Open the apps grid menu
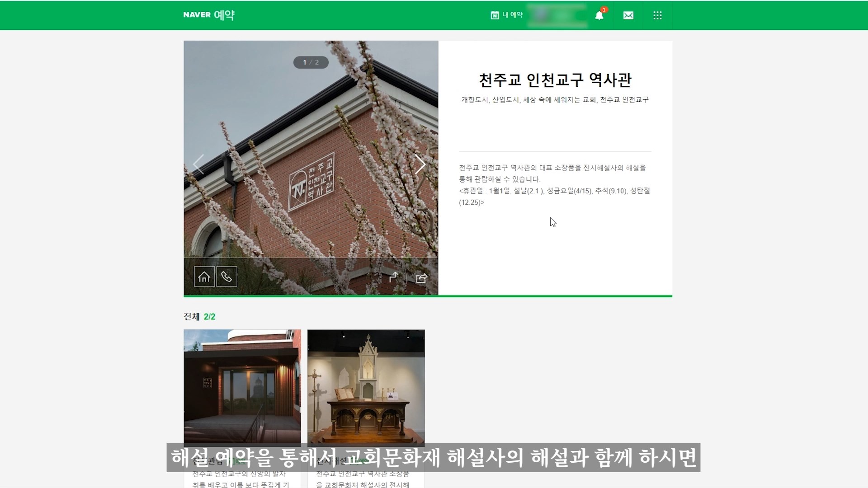This screenshot has width=868, height=488. pyautogui.click(x=657, y=15)
